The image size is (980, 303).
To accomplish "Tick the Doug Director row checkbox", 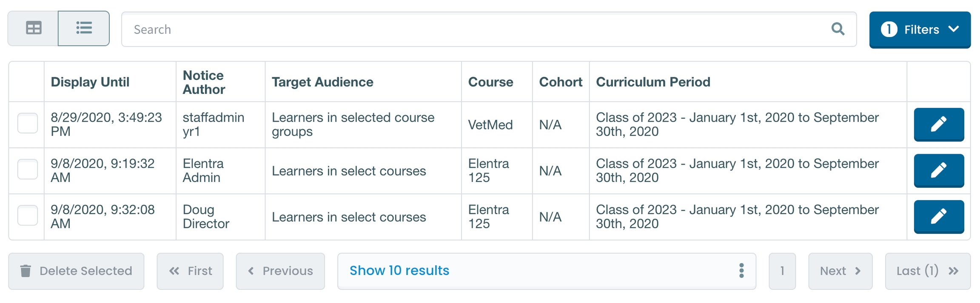I will coord(28,215).
